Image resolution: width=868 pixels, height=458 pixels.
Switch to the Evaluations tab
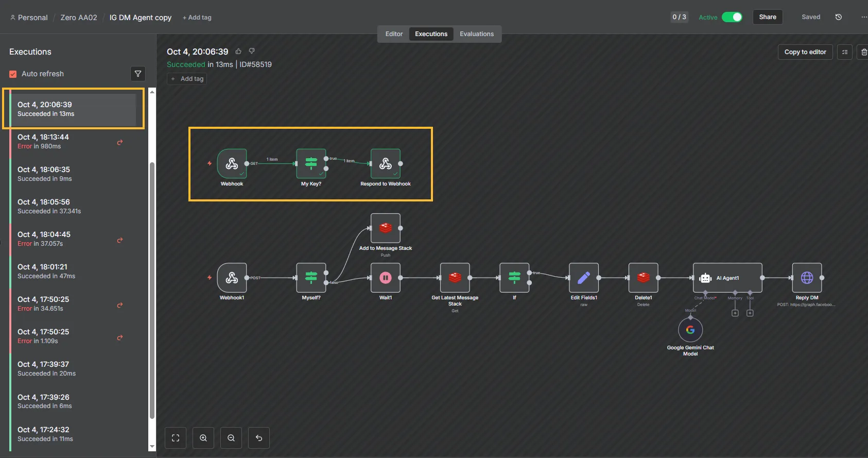pyautogui.click(x=476, y=34)
